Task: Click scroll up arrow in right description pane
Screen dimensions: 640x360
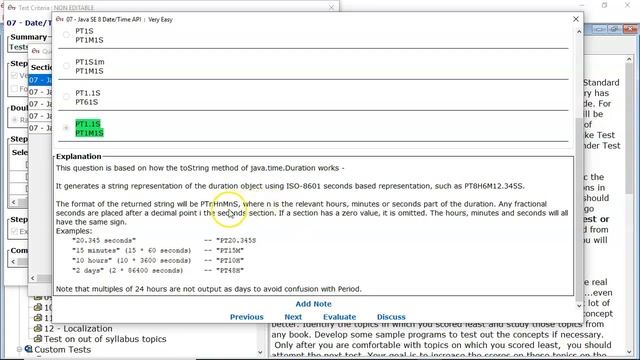Action: [629, 60]
